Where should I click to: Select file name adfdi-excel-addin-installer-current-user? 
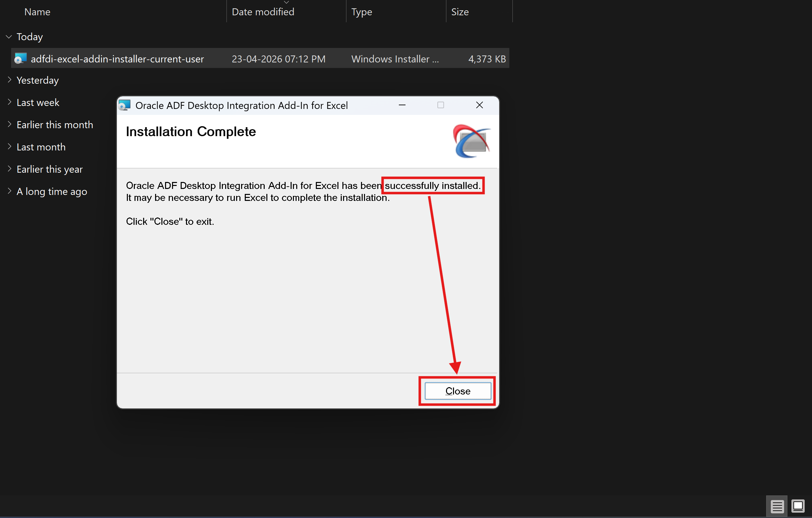[x=117, y=59]
